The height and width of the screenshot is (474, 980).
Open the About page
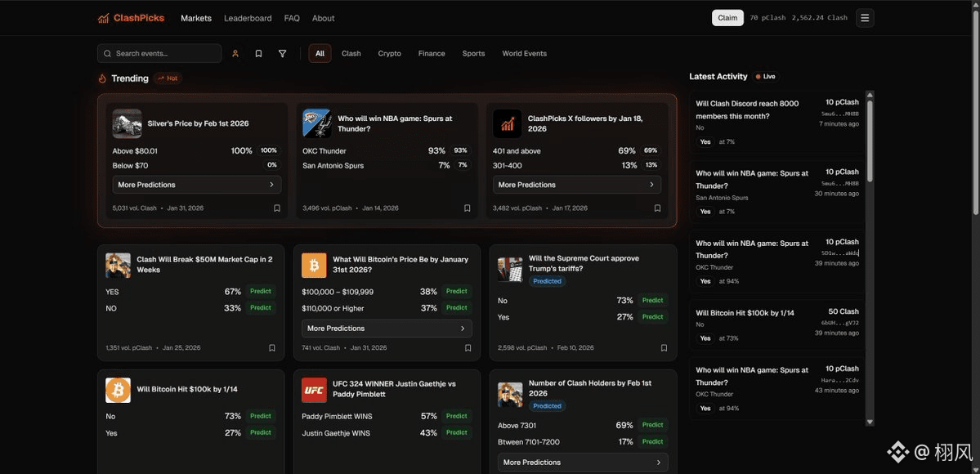(323, 18)
